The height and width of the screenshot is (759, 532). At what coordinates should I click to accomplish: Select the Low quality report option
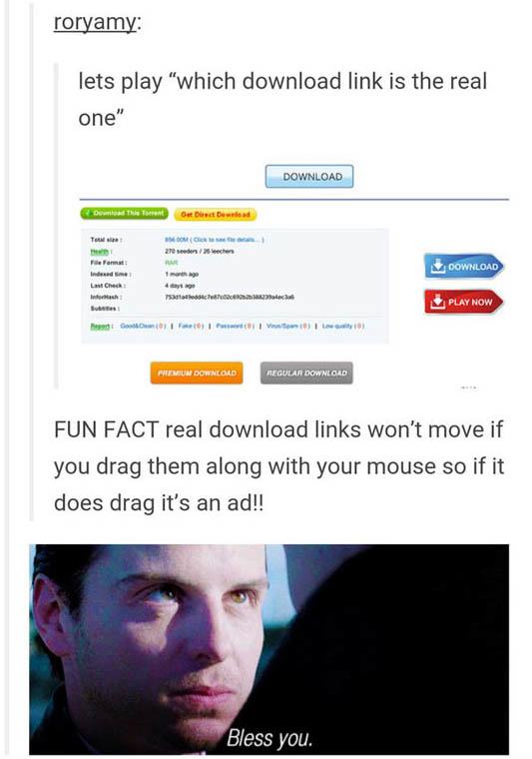pyautogui.click(x=343, y=327)
